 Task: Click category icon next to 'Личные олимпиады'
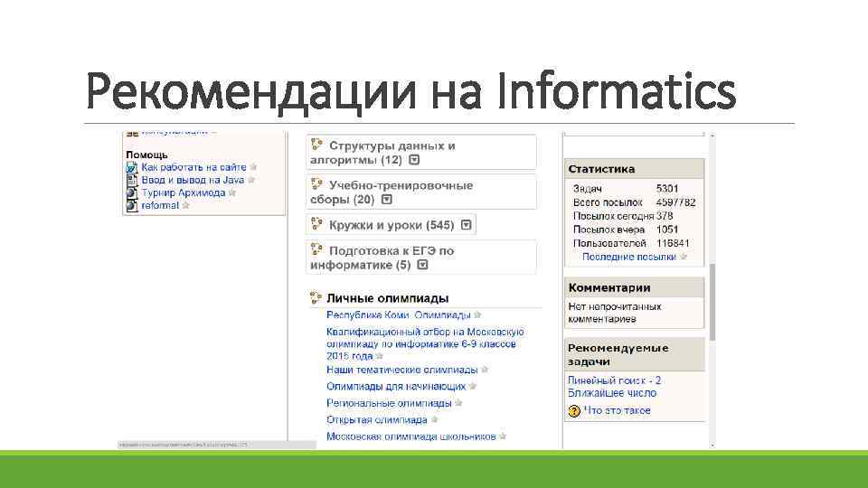[x=316, y=297]
